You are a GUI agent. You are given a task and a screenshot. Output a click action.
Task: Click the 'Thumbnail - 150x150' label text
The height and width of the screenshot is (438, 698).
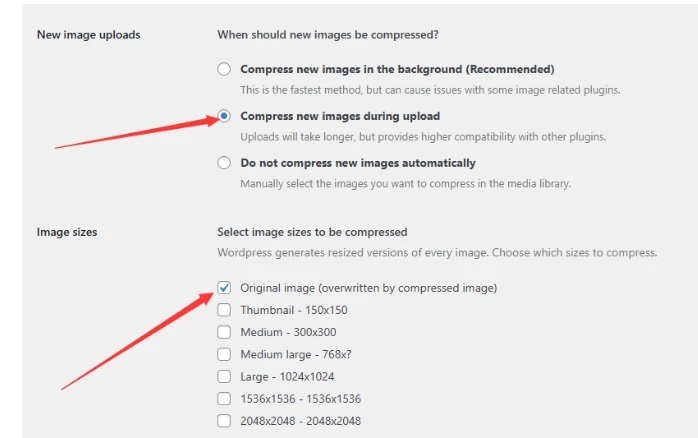pos(293,310)
